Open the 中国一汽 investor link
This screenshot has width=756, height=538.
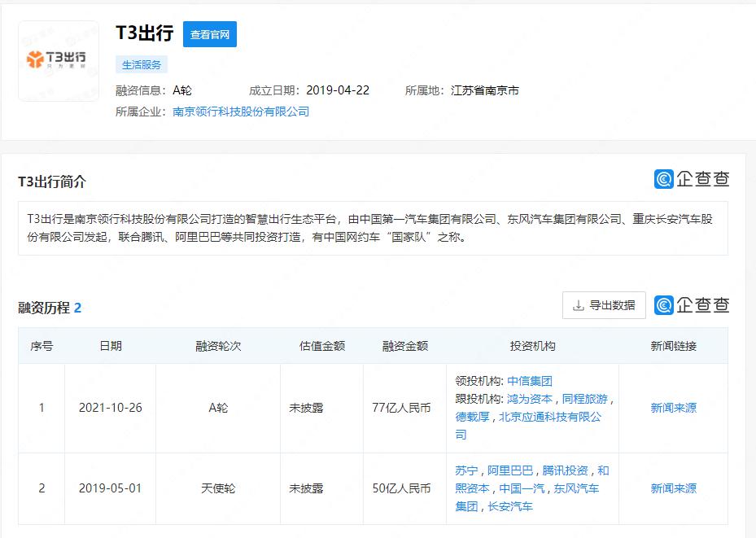pyautogui.click(x=522, y=488)
